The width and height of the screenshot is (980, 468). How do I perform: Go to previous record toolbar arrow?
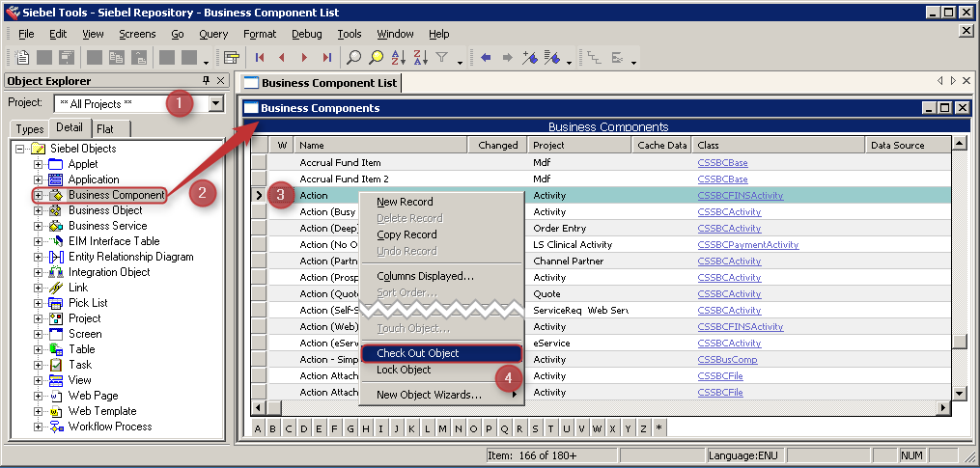(x=282, y=58)
